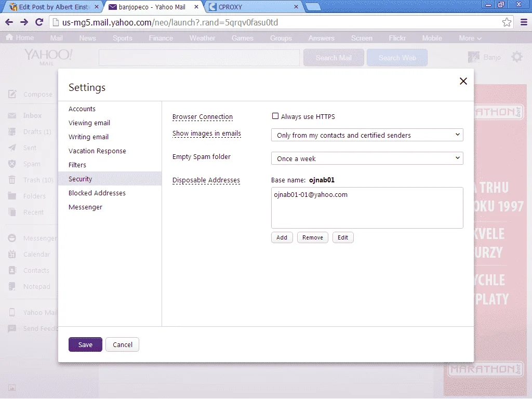Click the Banjo profile avatar

point(474,57)
